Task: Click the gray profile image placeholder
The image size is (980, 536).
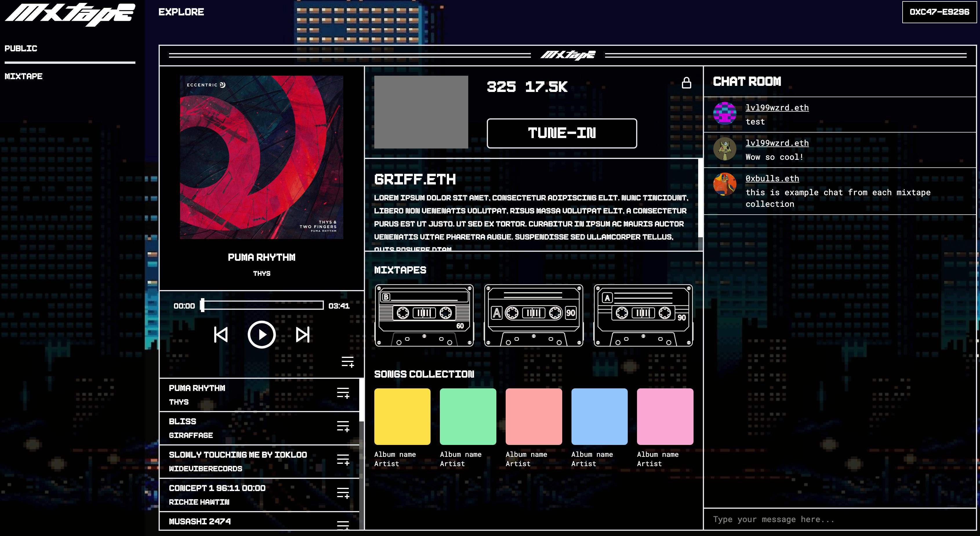Action: pyautogui.click(x=421, y=112)
